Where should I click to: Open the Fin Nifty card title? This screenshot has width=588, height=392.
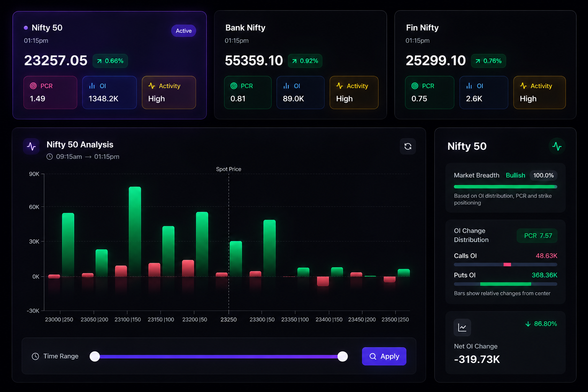tap(422, 28)
